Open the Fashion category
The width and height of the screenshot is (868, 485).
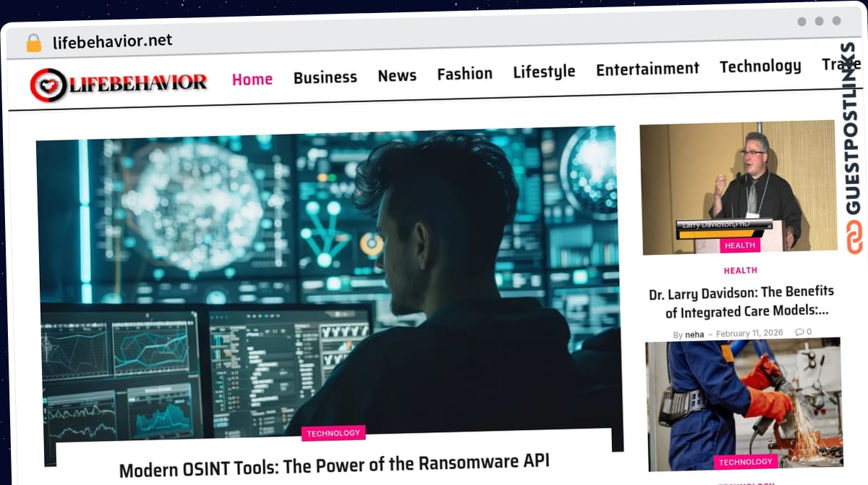(465, 74)
